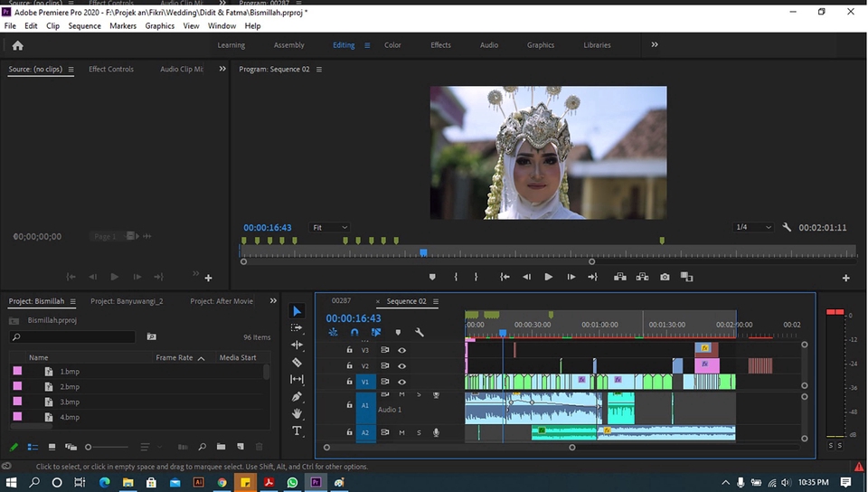Select the Type tool
This screenshot has width=868, height=492.
coord(297,430)
